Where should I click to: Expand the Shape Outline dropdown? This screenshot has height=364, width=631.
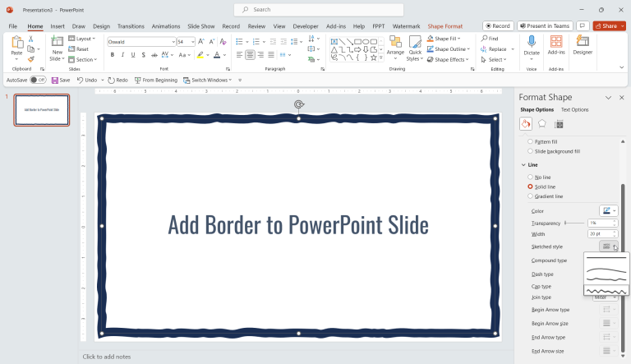(x=470, y=49)
